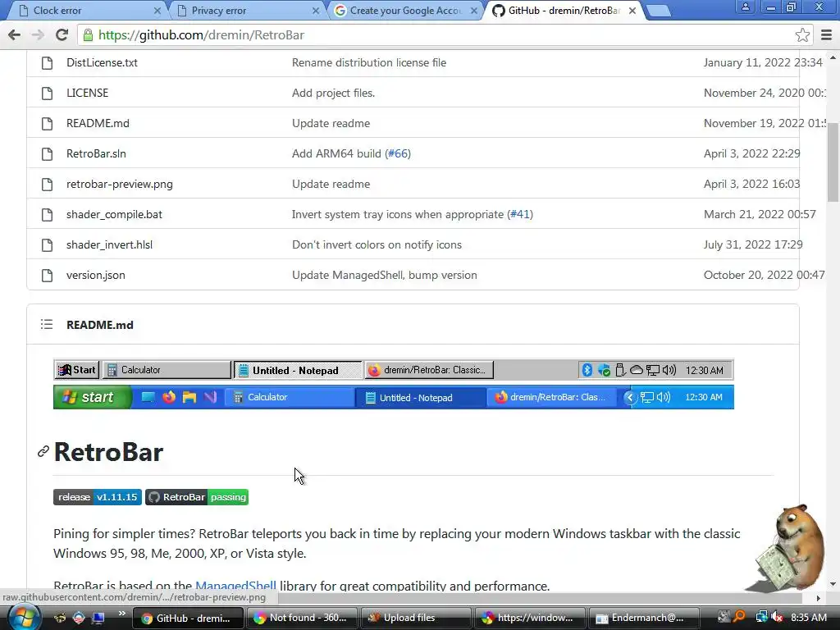Click file icon next to shader_invert.hlsl
This screenshot has width=840, height=630.
[x=47, y=244]
